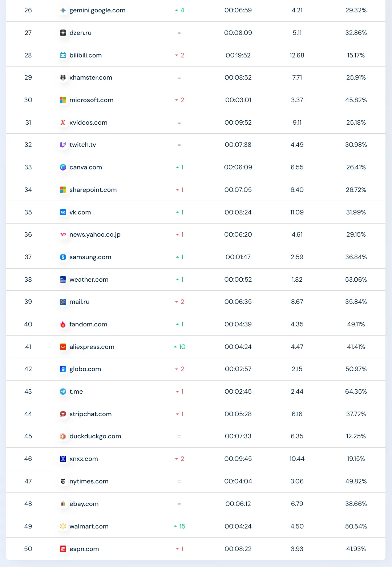
Task: Click the red down arrow beside mail.ru
Action: (177, 302)
